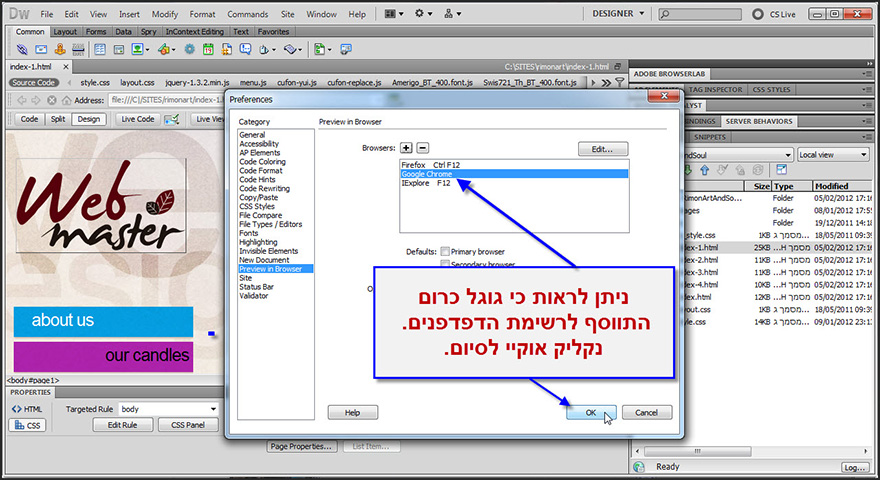Toggle the Split view button
Screen dimensions: 880x480
[x=58, y=119]
